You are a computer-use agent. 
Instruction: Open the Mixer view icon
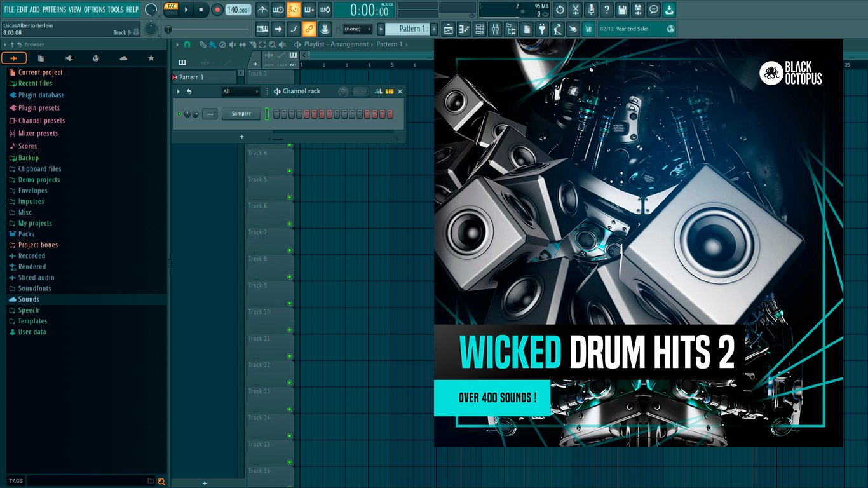tap(495, 29)
